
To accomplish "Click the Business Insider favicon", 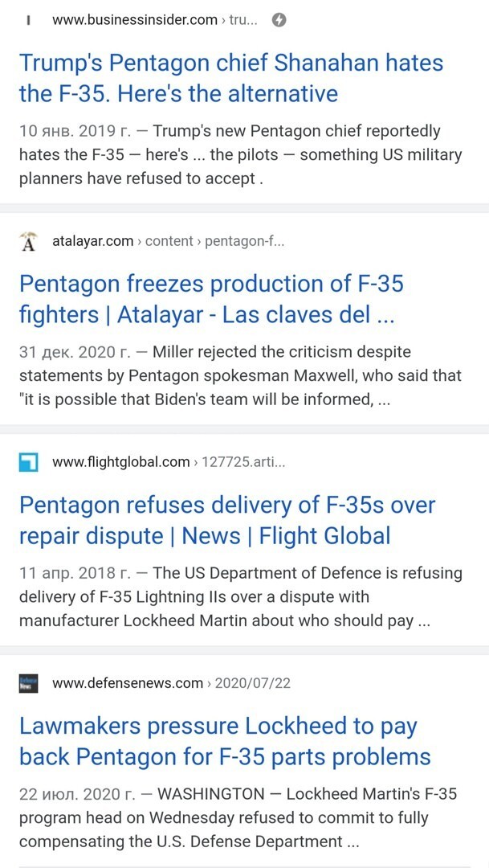I will tap(28, 20).
